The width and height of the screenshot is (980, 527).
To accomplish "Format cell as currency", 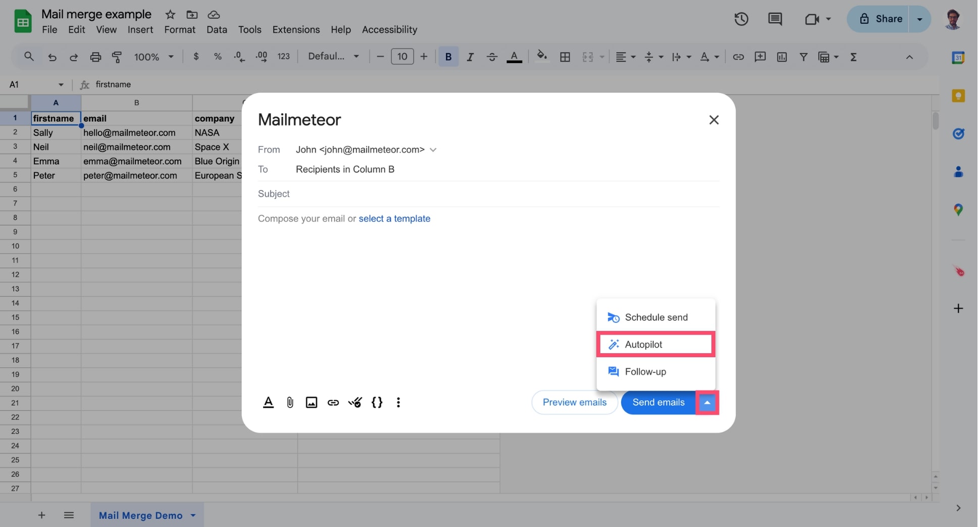I will point(196,57).
